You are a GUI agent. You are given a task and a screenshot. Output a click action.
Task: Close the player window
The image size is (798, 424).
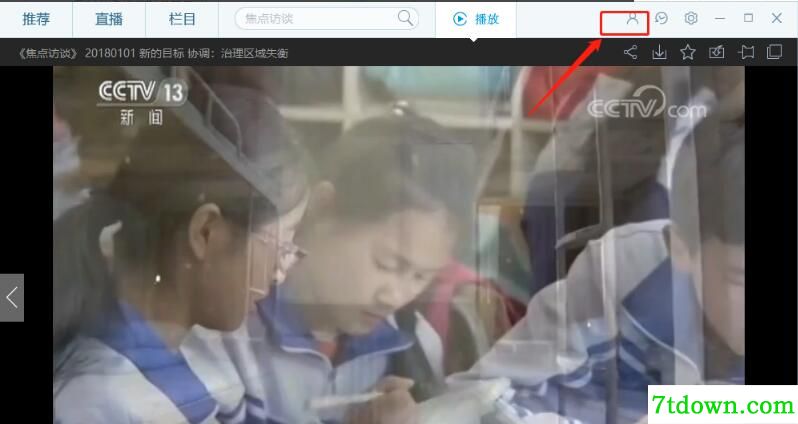[777, 18]
